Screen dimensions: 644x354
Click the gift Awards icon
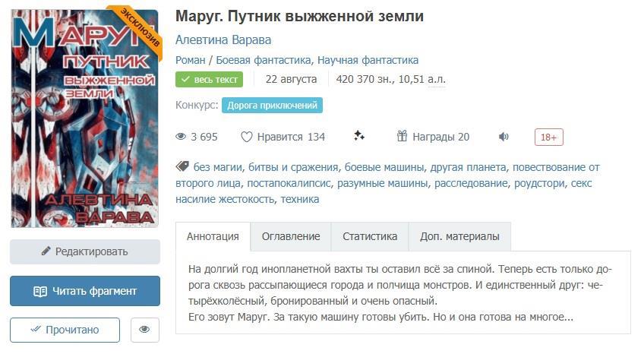coord(402,137)
